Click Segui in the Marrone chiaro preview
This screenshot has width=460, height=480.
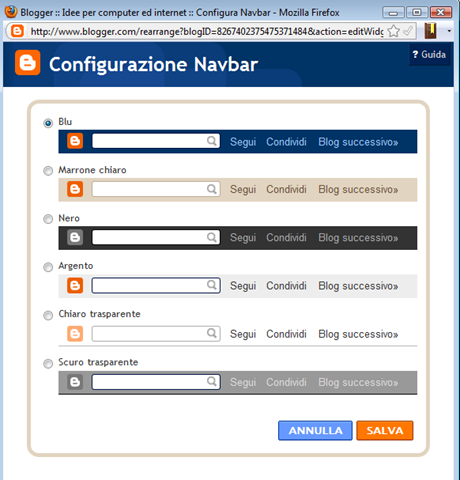pos(243,190)
